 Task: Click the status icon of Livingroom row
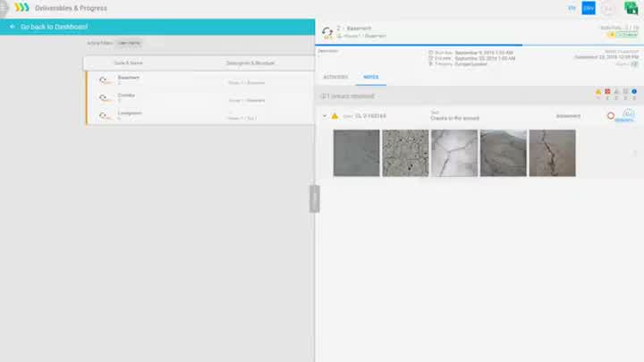pyautogui.click(x=105, y=115)
